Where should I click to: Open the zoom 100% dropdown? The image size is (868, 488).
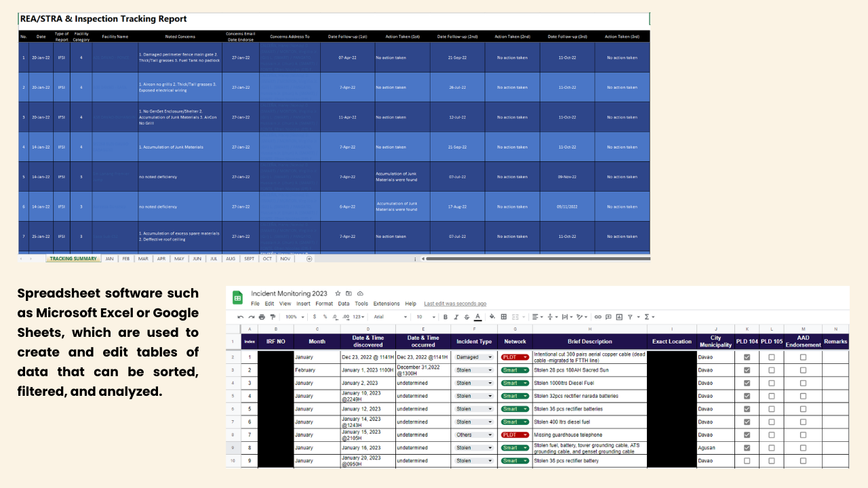[x=294, y=317]
